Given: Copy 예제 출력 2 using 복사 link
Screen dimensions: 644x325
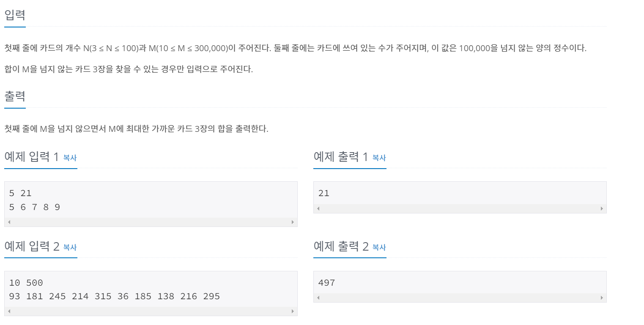Looking at the screenshot, I should (x=379, y=247).
